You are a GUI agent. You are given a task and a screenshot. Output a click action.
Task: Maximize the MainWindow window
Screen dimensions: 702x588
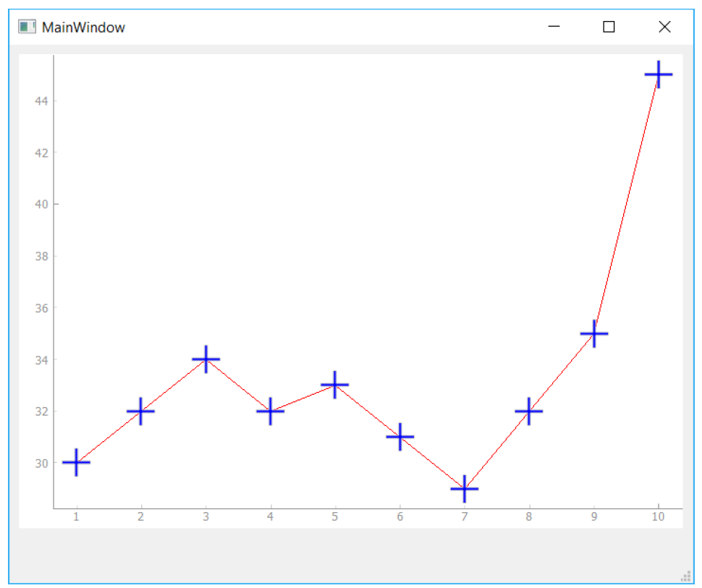point(609,27)
